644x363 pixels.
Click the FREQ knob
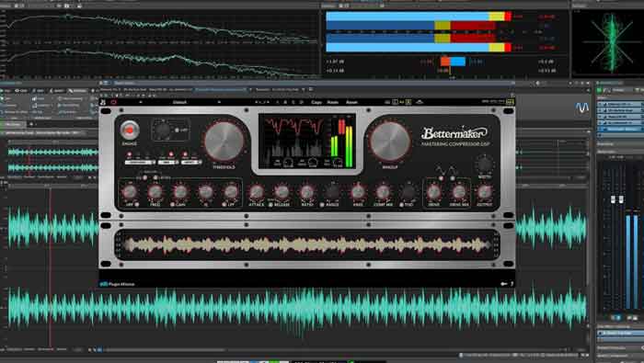155,192
